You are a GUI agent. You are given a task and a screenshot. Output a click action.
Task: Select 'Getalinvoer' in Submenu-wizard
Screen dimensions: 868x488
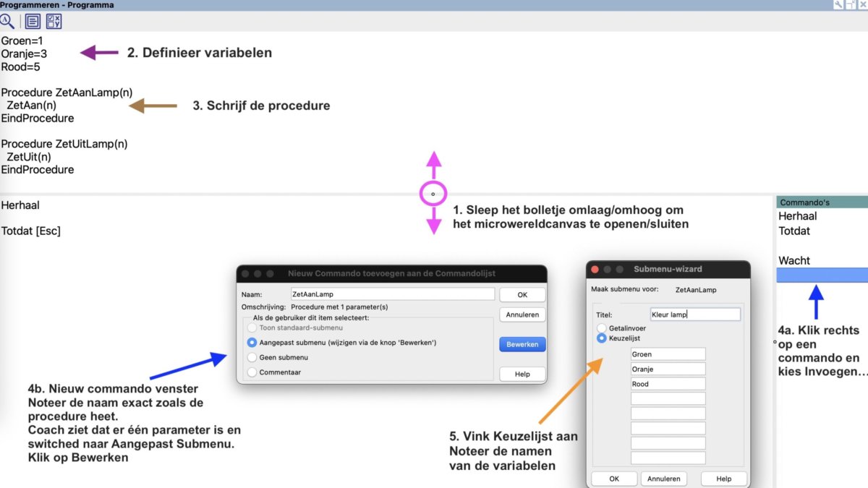coord(602,328)
